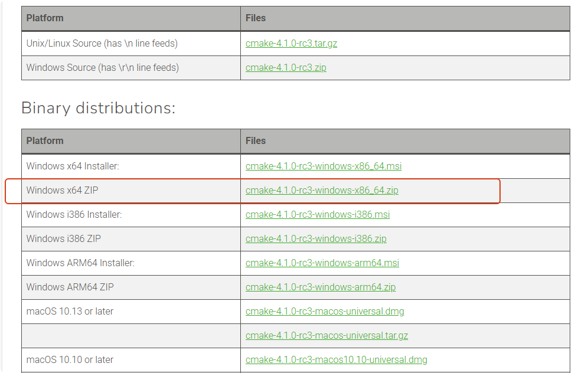Viewport: 588px width, 373px height.
Task: Download cmake-4.1.0-rc3-macos10.10-universal.dmg
Action: [337, 360]
